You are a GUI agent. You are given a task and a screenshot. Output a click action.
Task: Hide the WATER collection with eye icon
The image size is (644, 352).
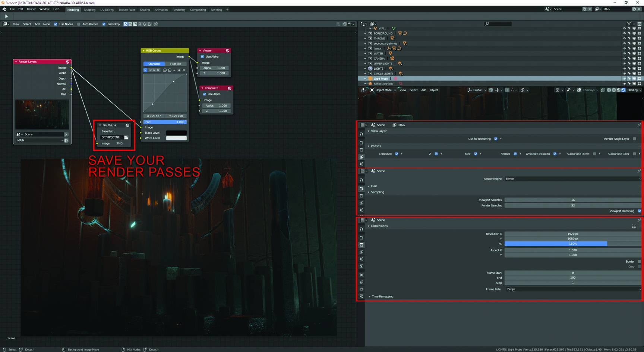[624, 54]
